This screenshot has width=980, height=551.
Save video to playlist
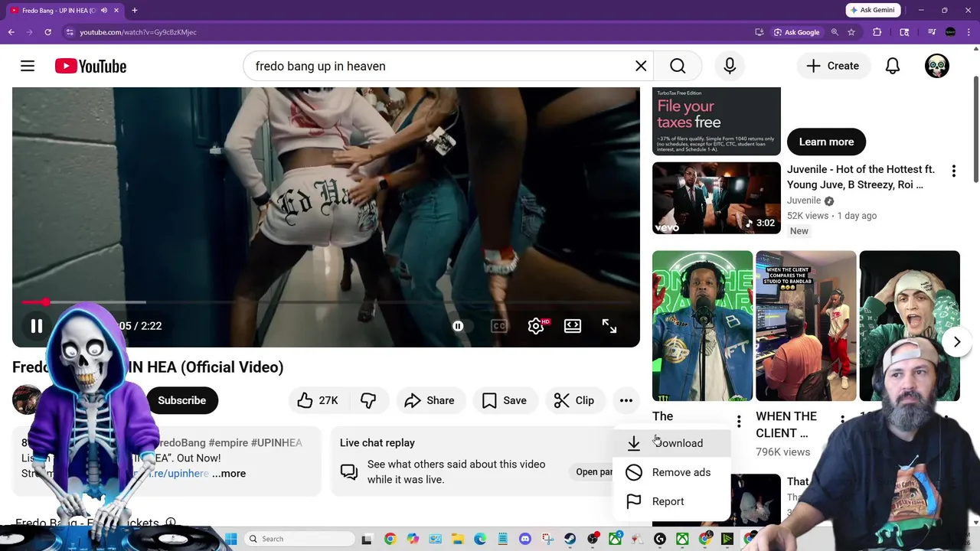point(504,400)
